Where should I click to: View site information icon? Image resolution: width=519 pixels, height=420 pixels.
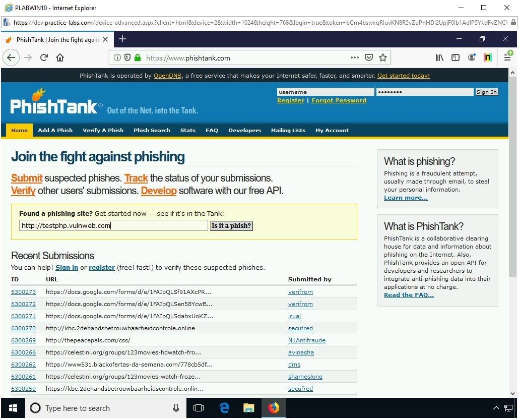117,57
